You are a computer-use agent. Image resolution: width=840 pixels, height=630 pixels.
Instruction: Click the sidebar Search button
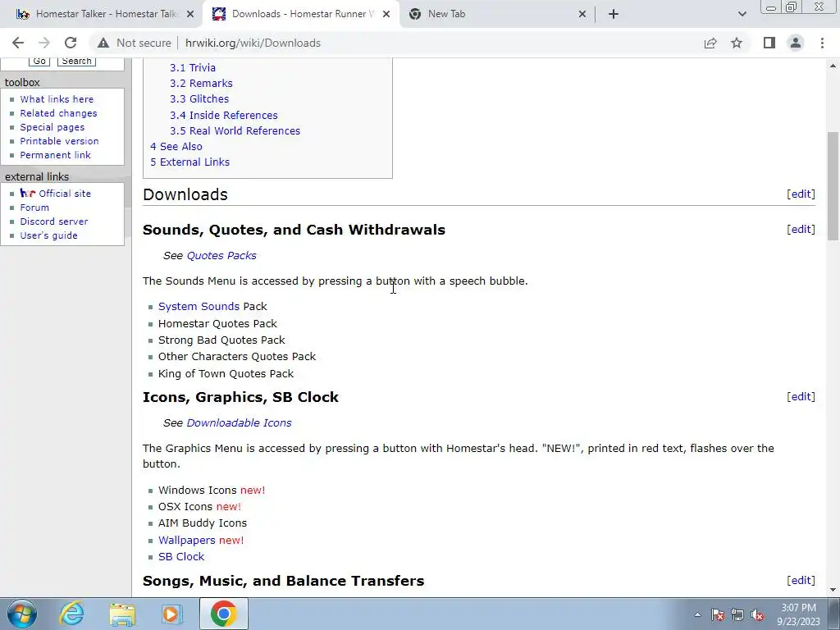click(x=76, y=61)
